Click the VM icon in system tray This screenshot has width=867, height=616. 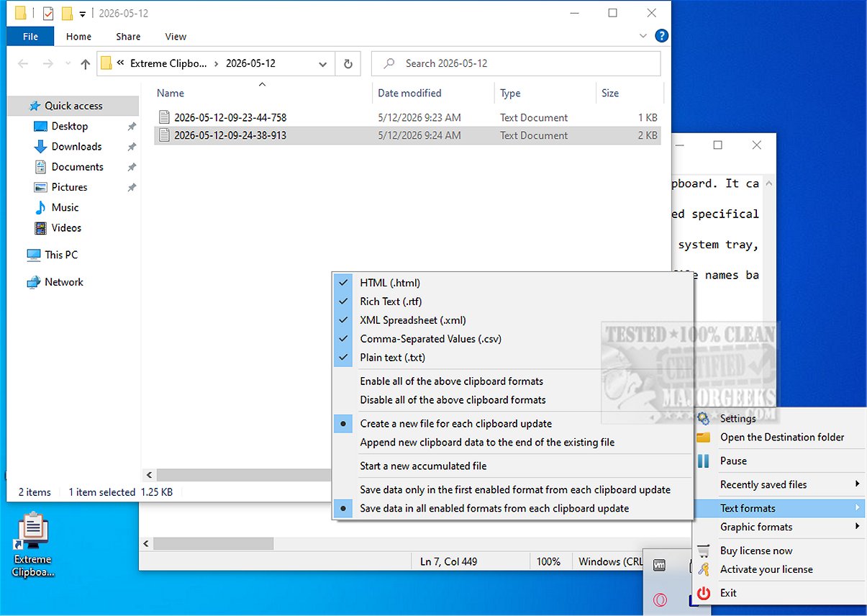pos(660,566)
